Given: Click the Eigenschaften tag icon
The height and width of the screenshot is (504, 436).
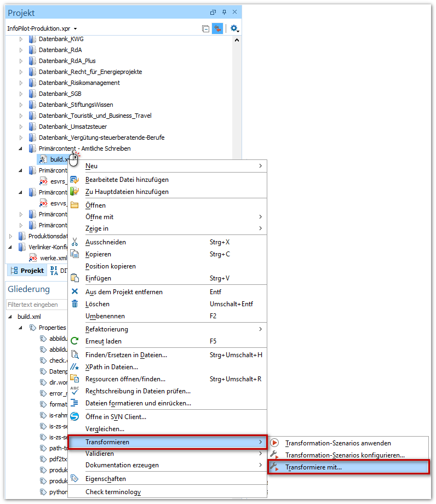Looking at the screenshot, I should 75,479.
